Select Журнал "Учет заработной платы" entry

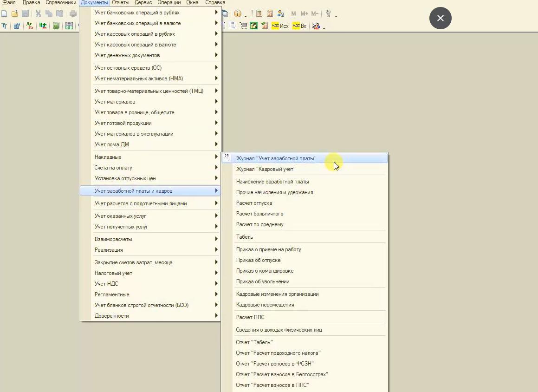pos(305,158)
